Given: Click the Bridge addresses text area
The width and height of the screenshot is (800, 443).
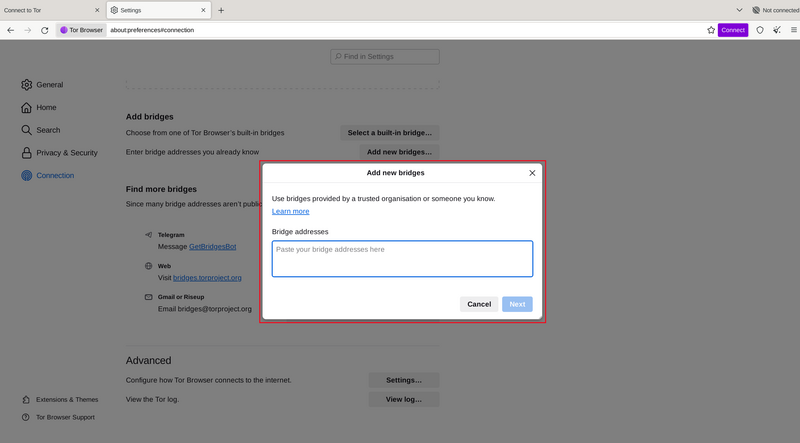Looking at the screenshot, I should (402, 259).
